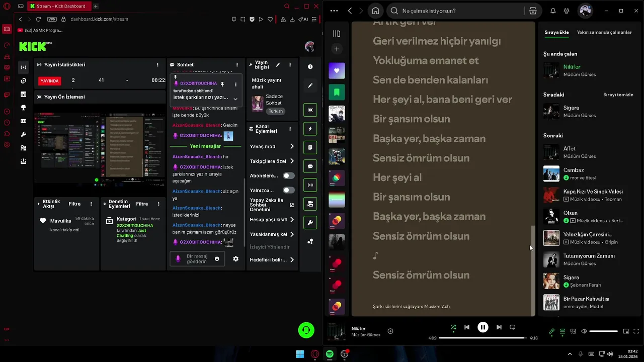Screen dimensions: 644x362
Task: Open ASMR YouTube bookmark
Action: 40,30
